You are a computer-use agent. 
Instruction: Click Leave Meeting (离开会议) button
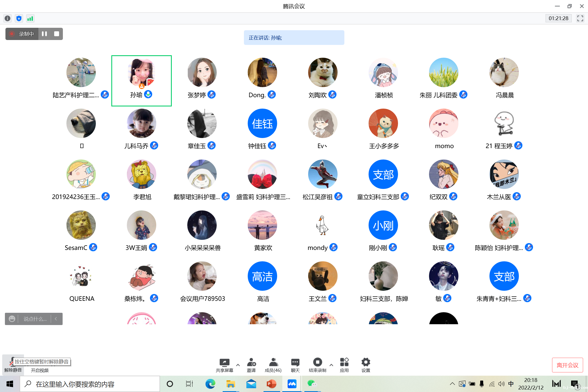coord(567,365)
